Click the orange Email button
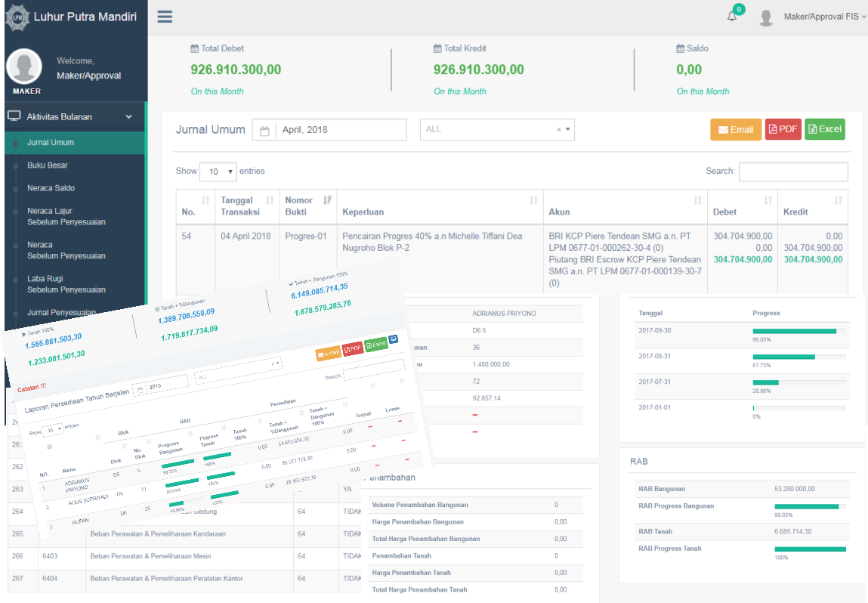This screenshot has height=603, width=868. click(735, 129)
